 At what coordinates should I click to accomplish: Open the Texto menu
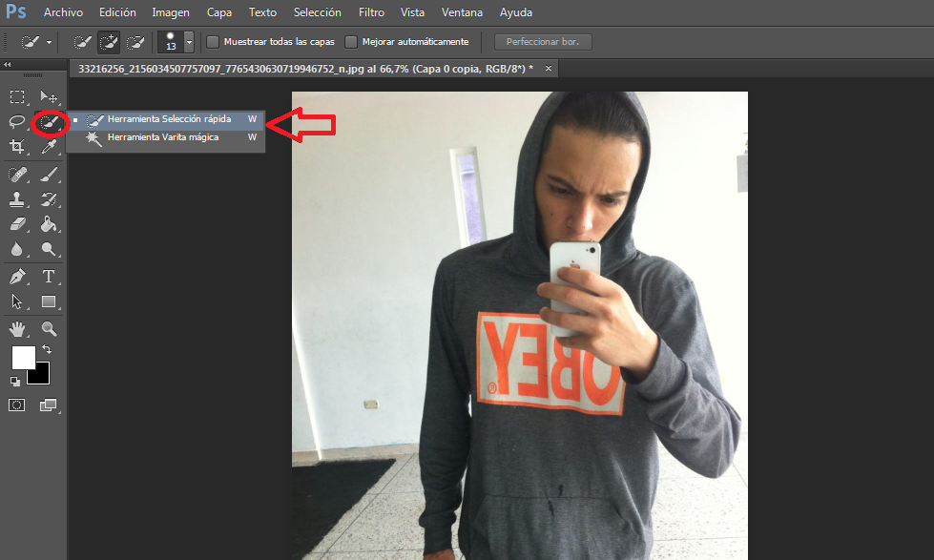pyautogui.click(x=262, y=12)
